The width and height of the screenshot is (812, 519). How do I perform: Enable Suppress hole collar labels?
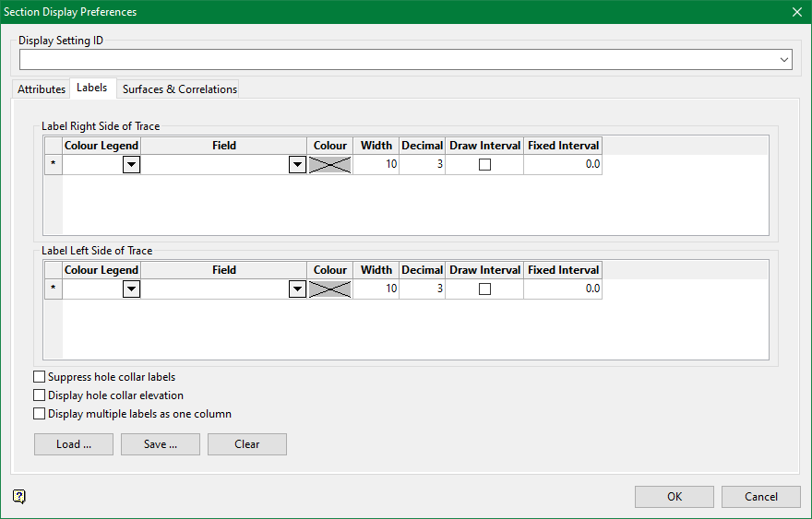tap(40, 377)
